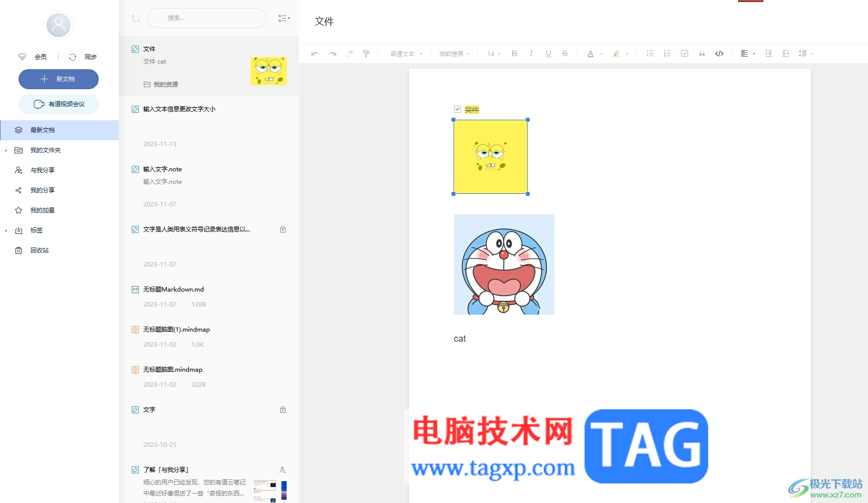Image resolution: width=868 pixels, height=503 pixels.
Task: Select the SpongeBob image in the document
Action: pos(491,157)
